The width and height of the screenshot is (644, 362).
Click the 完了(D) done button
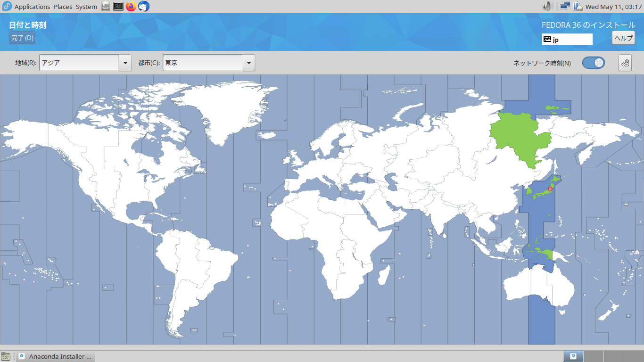click(x=22, y=38)
